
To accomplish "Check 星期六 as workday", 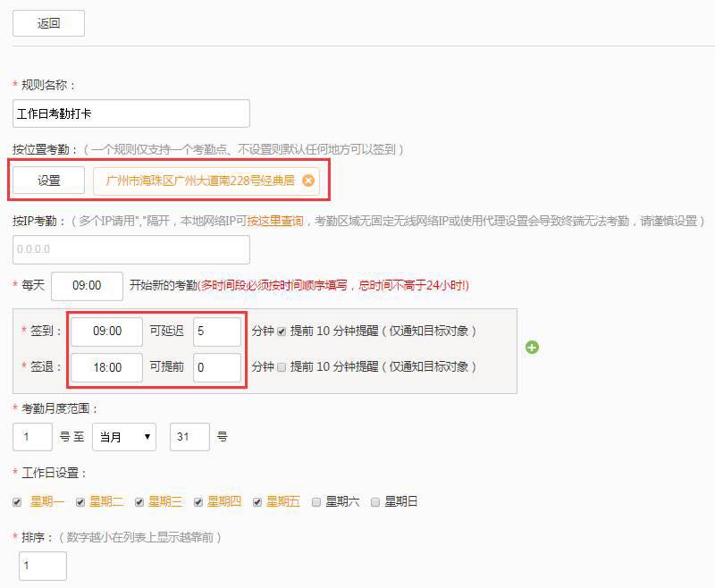I will 316,502.
